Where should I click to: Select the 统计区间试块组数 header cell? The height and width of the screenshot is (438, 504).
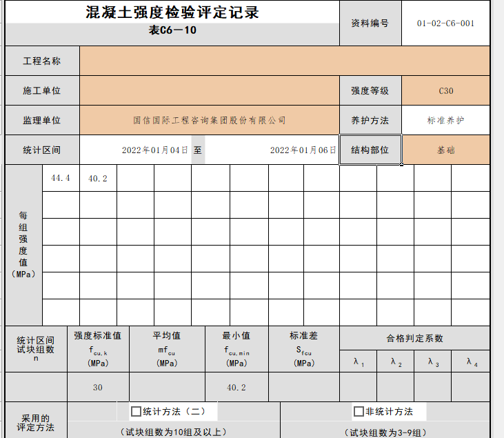36,349
